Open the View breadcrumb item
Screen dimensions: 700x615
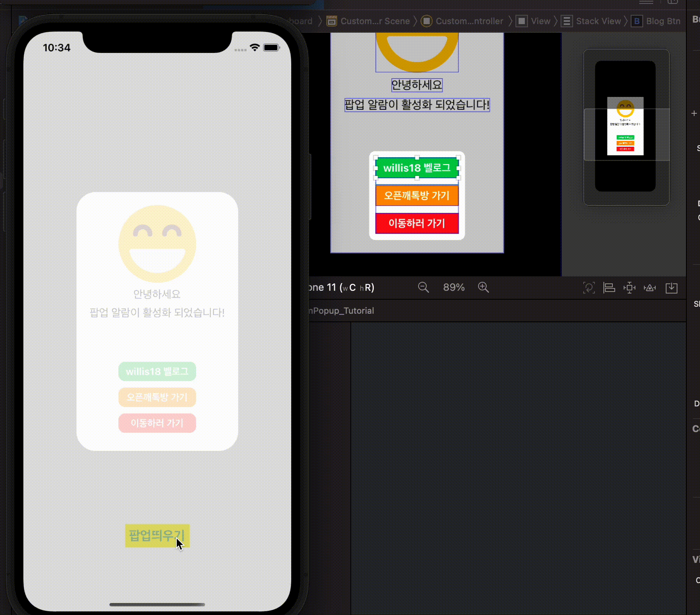pos(540,21)
